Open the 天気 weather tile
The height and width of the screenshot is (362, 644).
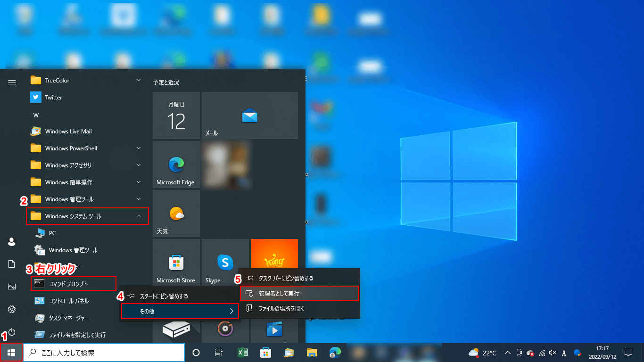pyautogui.click(x=176, y=214)
